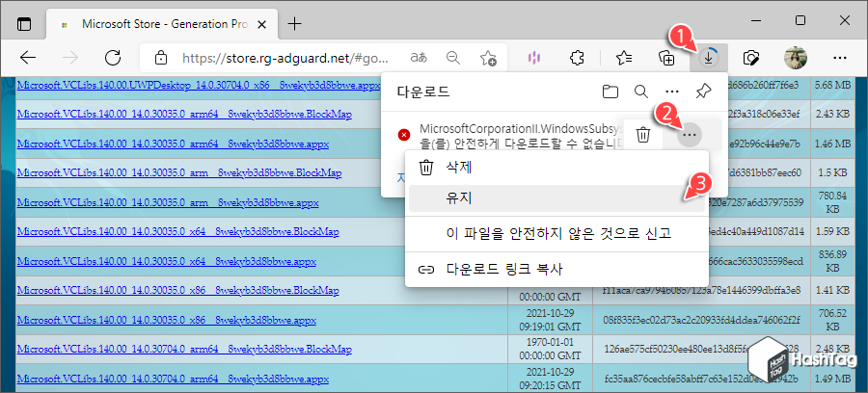Add this page to favorites
This screenshot has width=868, height=393.
[x=488, y=58]
